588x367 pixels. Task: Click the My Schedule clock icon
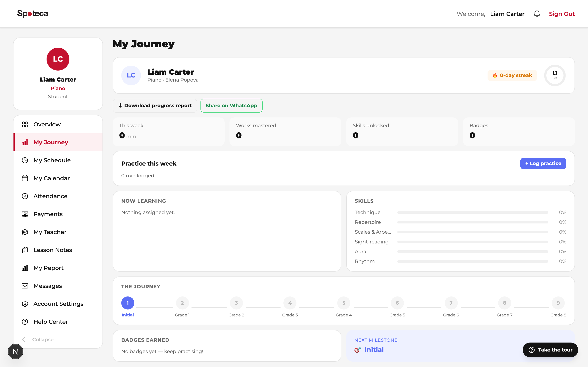25,160
